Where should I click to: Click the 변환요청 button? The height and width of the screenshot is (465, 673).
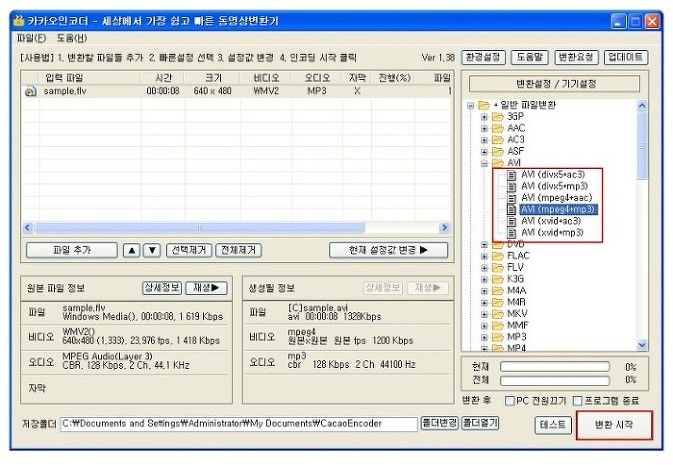pyautogui.click(x=576, y=57)
